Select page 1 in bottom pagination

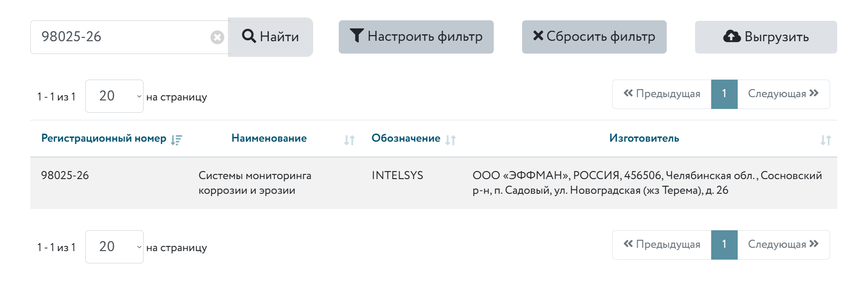724,244
